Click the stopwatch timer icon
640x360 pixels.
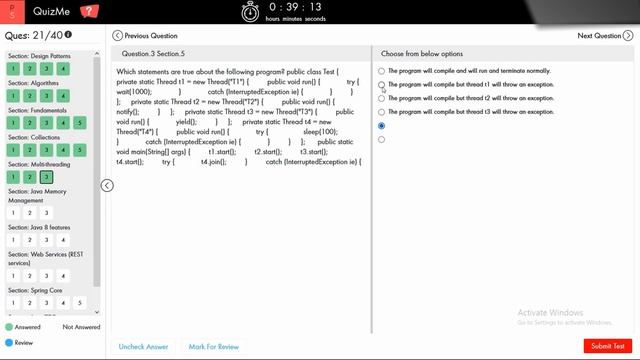click(250, 12)
